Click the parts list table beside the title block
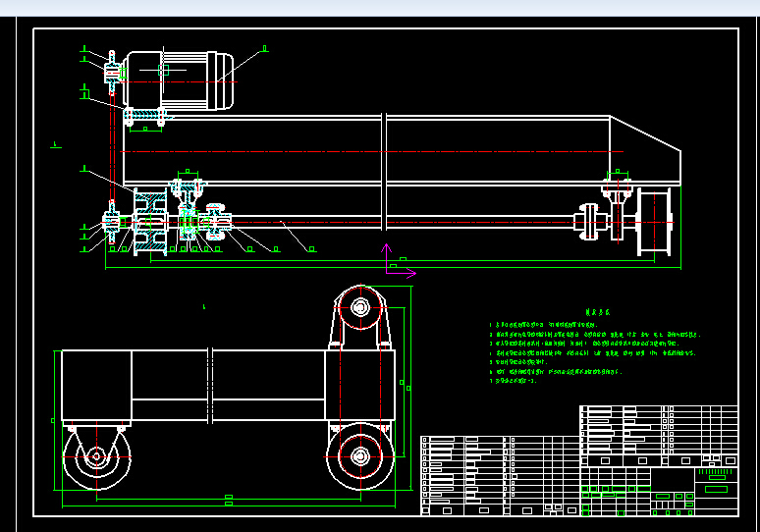The image size is (760, 532). click(500, 476)
